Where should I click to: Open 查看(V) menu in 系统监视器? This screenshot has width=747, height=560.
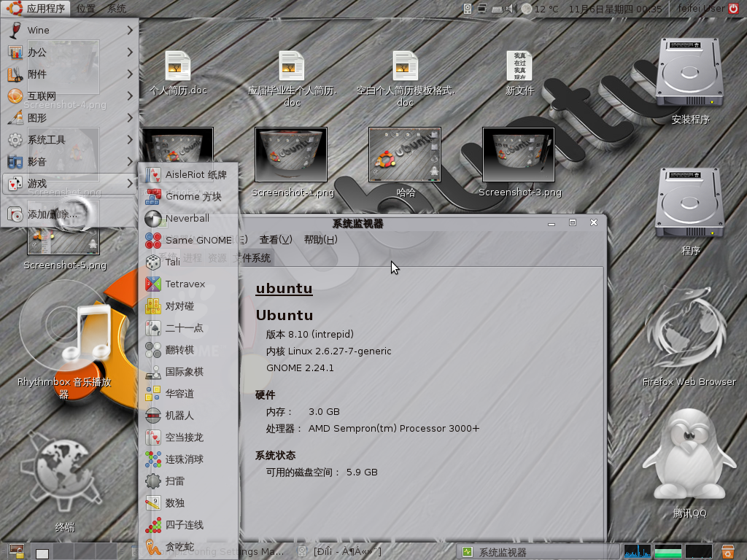[275, 239]
